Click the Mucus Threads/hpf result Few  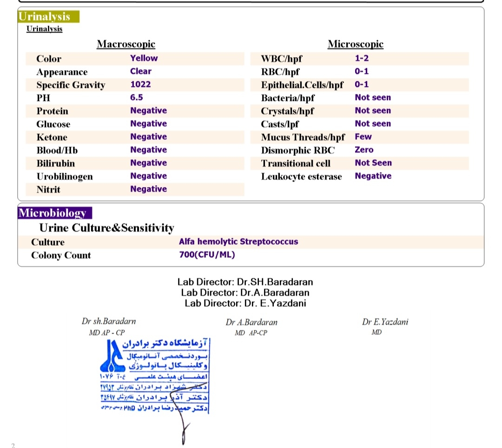(363, 137)
